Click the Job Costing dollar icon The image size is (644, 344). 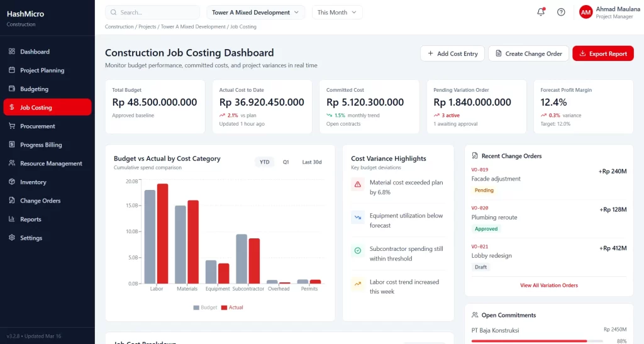[11, 107]
